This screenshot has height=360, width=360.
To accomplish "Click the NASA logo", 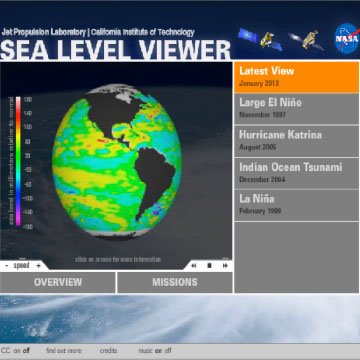I will (x=347, y=38).
